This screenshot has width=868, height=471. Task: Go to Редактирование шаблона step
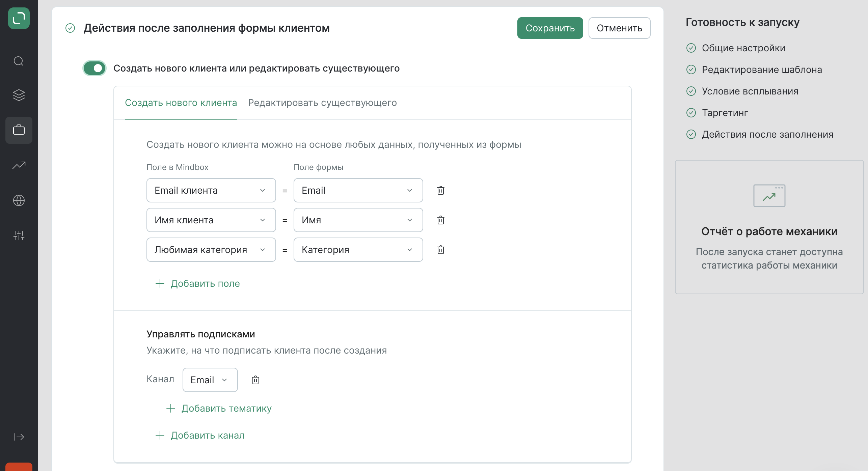click(x=762, y=70)
